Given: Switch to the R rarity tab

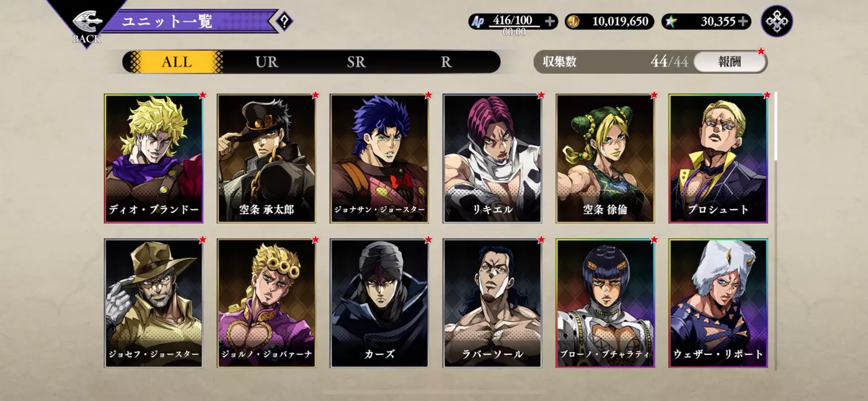Looking at the screenshot, I should (446, 62).
